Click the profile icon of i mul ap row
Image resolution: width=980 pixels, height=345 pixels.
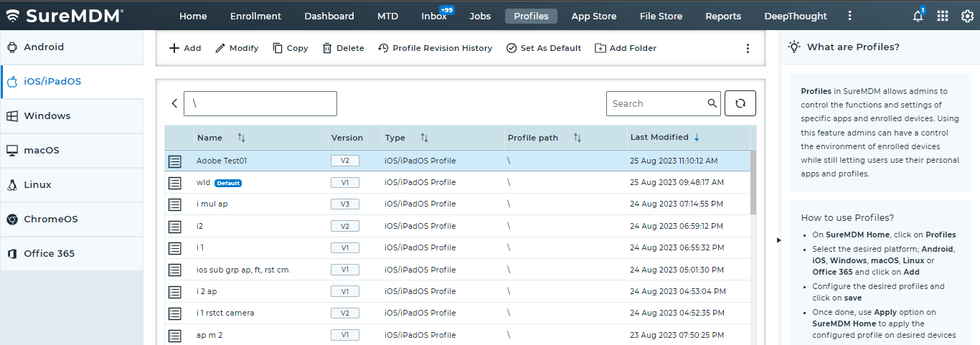click(174, 204)
